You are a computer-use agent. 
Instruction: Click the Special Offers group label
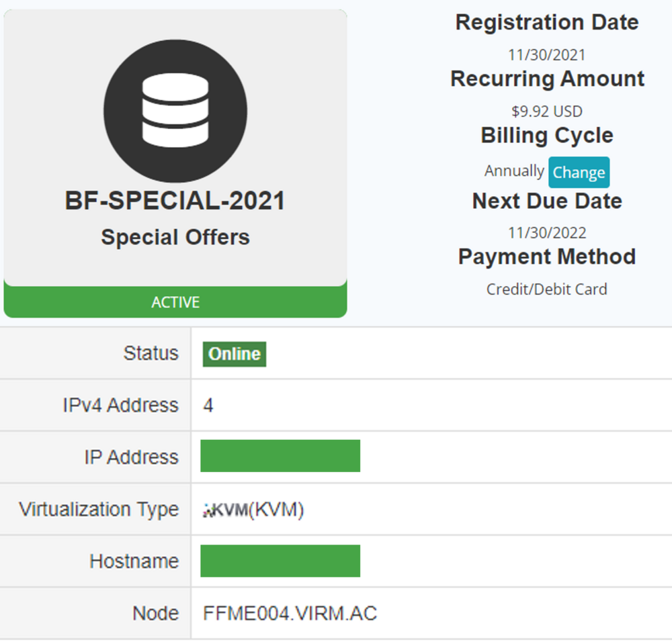pos(175,237)
